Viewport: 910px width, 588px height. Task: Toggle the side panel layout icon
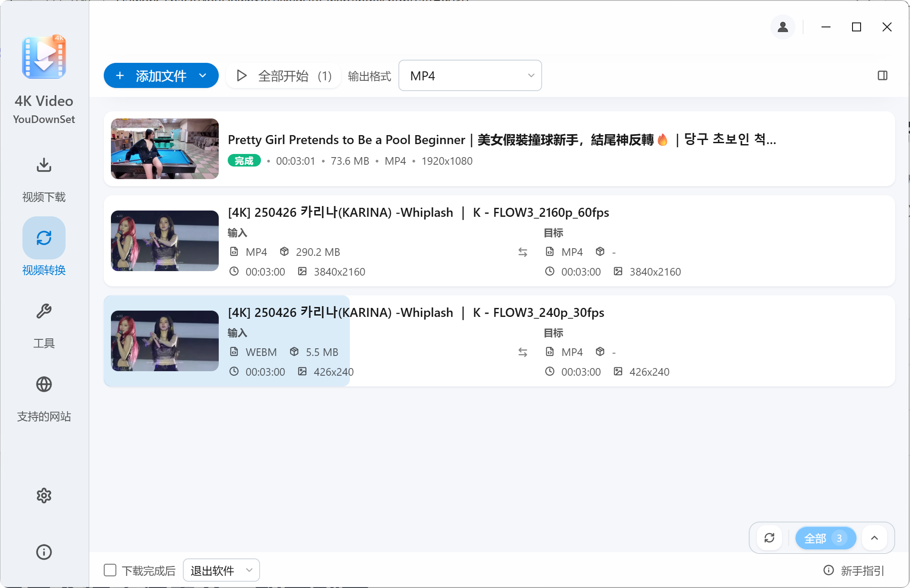pos(882,75)
